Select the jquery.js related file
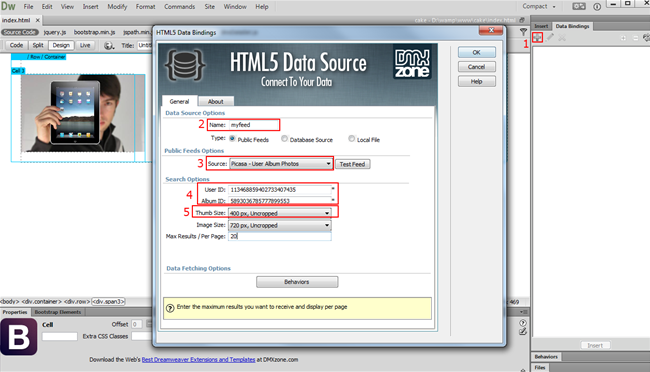The image size is (650, 372). [x=55, y=32]
